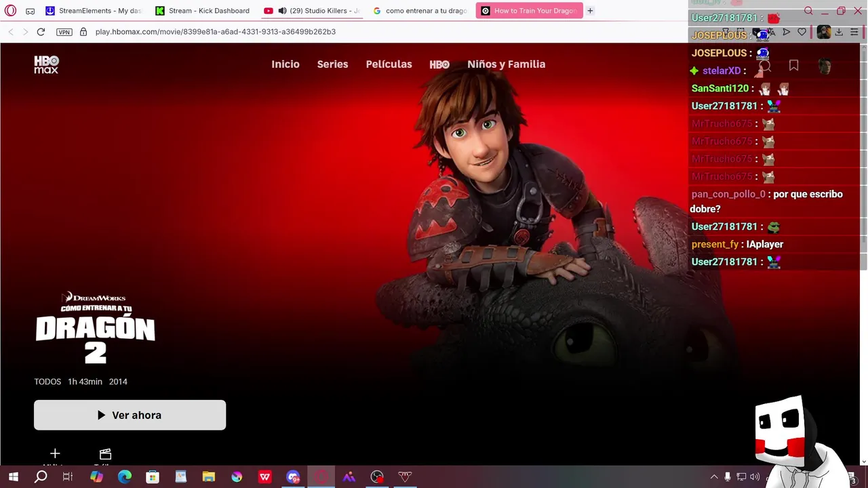Open the Películas section

pos(389,64)
